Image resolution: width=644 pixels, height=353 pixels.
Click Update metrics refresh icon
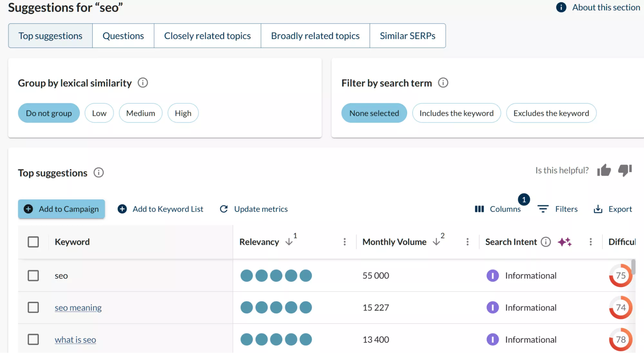coord(224,209)
